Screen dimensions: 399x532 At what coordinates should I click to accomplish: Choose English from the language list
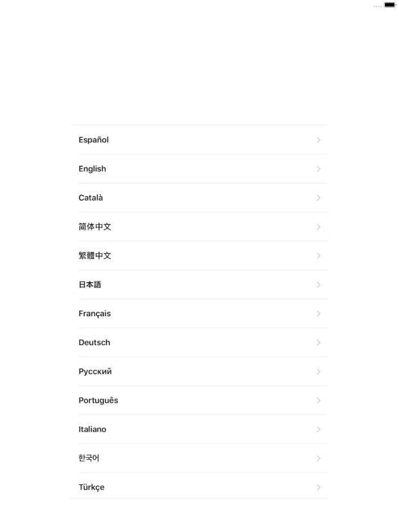coord(199,169)
